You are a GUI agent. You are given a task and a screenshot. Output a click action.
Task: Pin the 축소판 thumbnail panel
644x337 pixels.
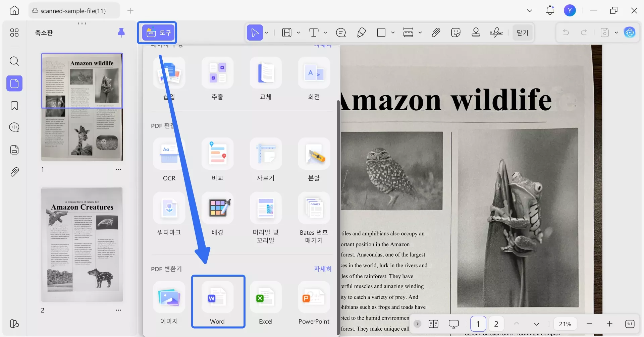(121, 32)
